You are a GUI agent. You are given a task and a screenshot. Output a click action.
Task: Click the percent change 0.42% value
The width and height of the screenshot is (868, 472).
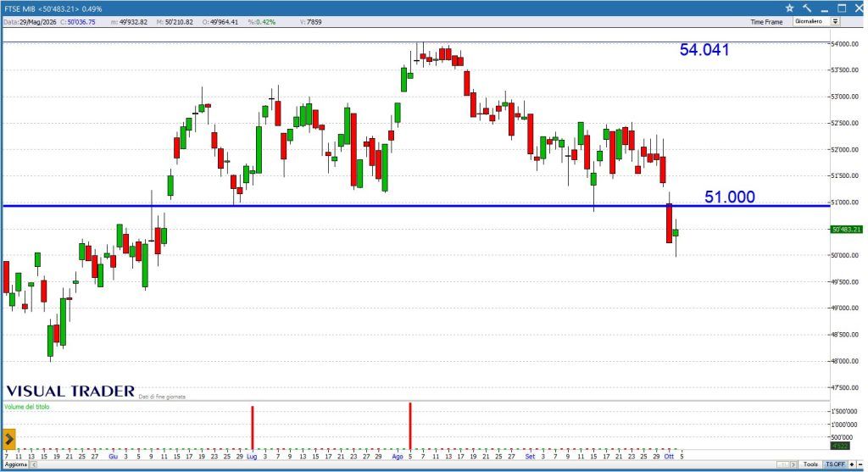tap(262, 22)
